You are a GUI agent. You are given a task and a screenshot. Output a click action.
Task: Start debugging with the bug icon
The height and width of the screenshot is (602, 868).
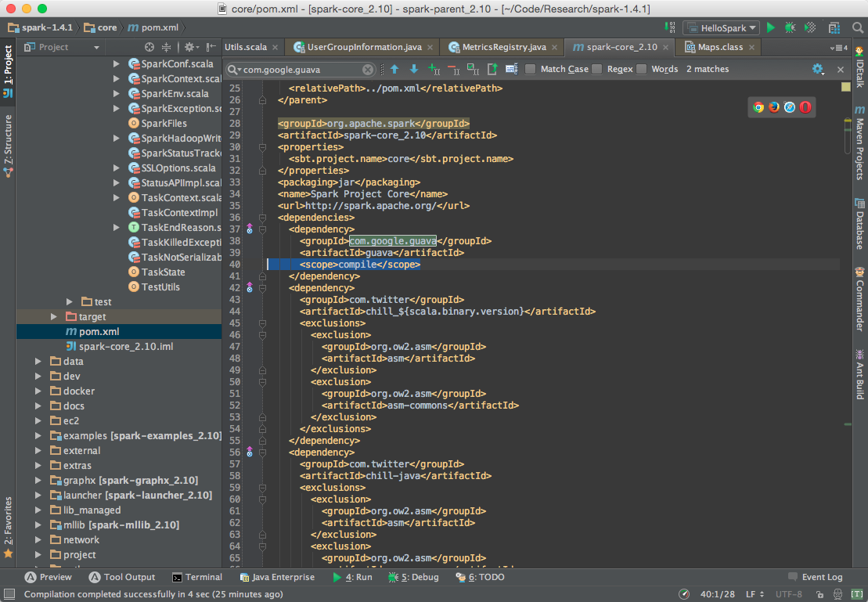(x=790, y=27)
